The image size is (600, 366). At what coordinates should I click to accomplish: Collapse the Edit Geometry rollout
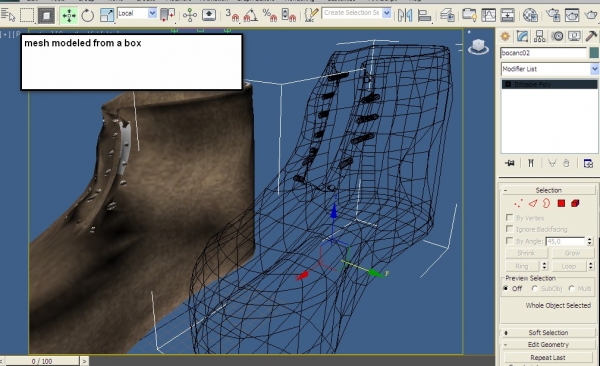(548, 345)
